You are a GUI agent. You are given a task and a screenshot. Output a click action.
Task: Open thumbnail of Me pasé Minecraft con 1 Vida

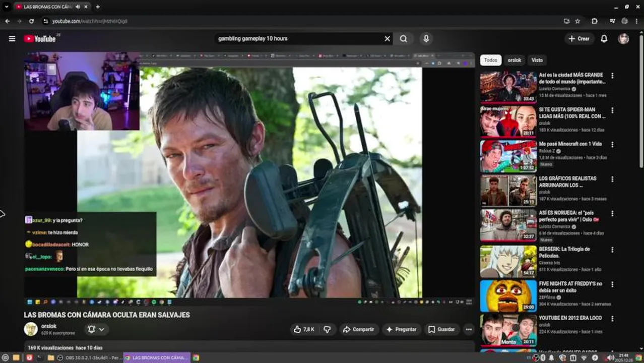pos(508,156)
